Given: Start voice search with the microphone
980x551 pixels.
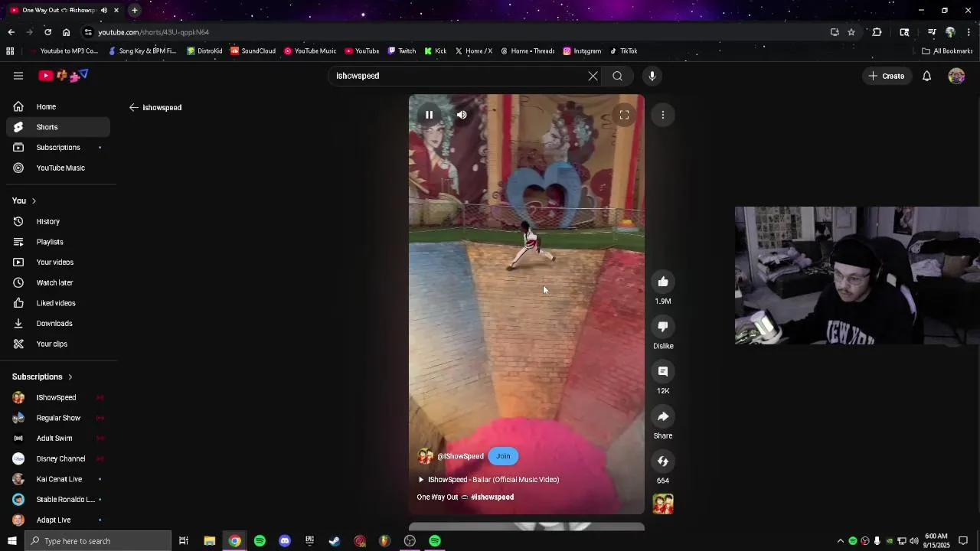Looking at the screenshot, I should pos(652,76).
